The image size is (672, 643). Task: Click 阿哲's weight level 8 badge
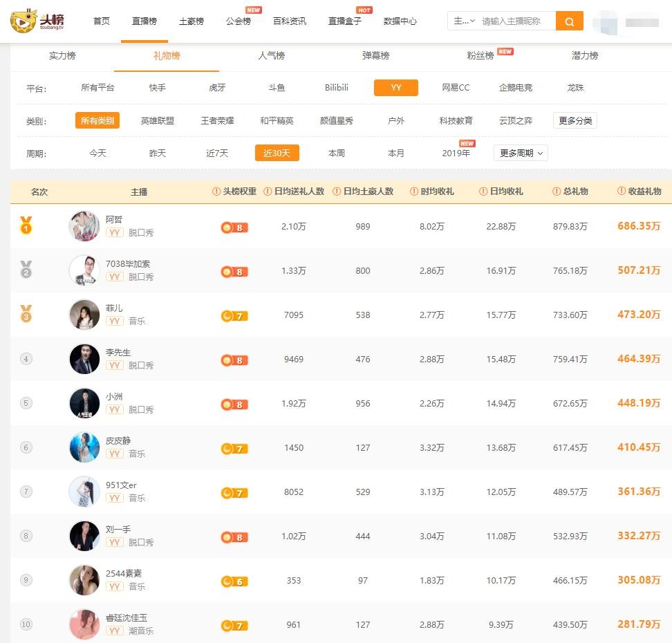pyautogui.click(x=234, y=227)
